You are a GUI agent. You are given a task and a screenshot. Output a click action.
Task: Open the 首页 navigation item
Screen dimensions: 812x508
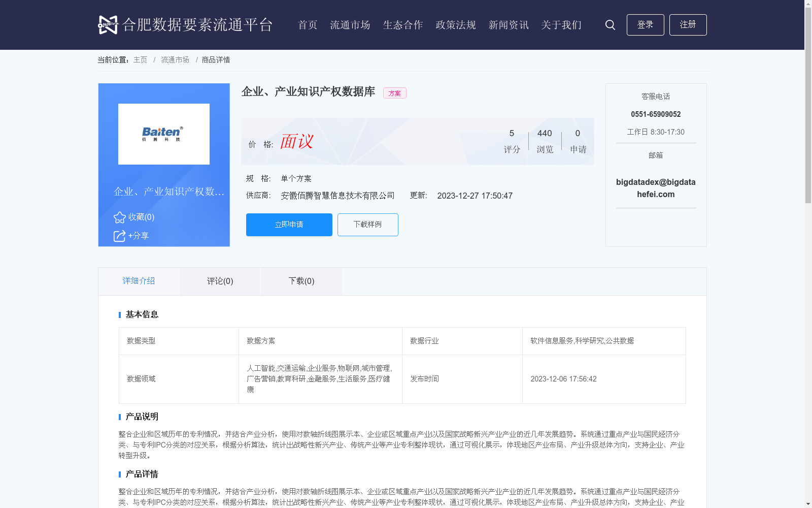pos(308,25)
